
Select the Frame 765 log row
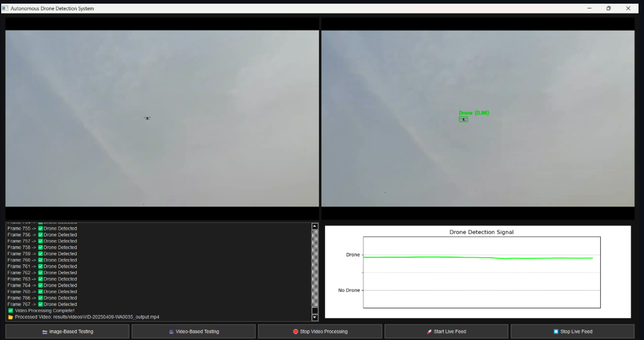tap(42, 291)
